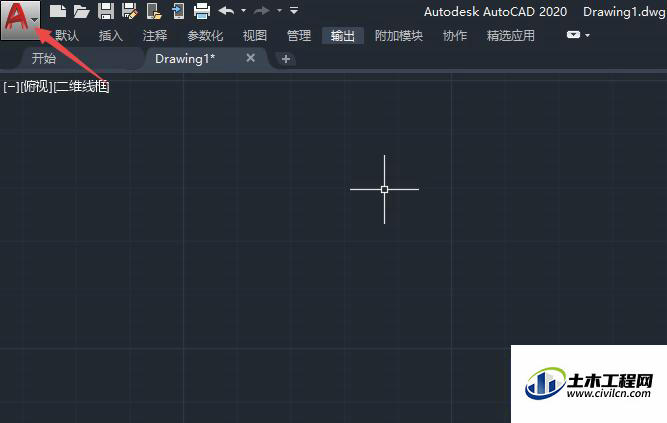The height and width of the screenshot is (423, 667).
Task: Click the Redo arrow
Action: point(262,11)
